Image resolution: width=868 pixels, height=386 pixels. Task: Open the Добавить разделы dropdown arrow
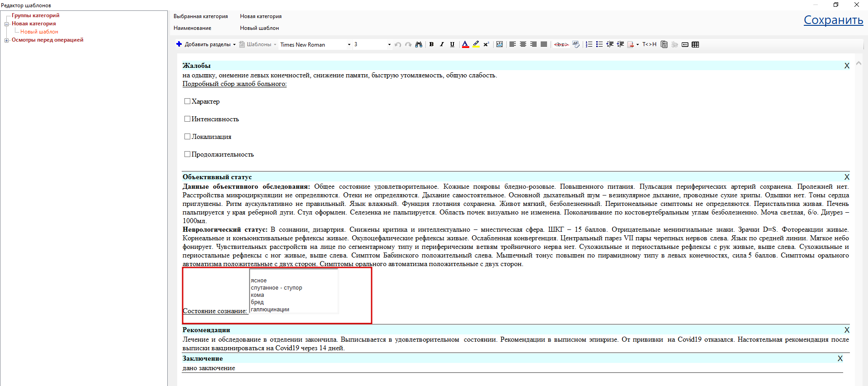pyautogui.click(x=234, y=45)
